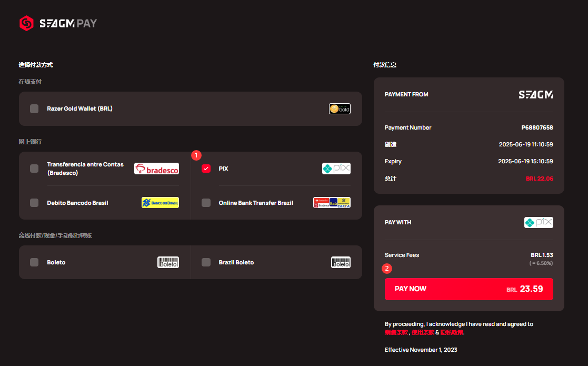Click the Banco do Brasil logo
This screenshot has height=366, width=588.
click(x=160, y=203)
